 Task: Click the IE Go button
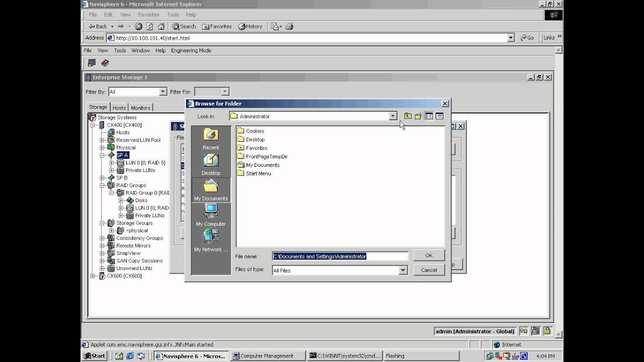coord(527,38)
